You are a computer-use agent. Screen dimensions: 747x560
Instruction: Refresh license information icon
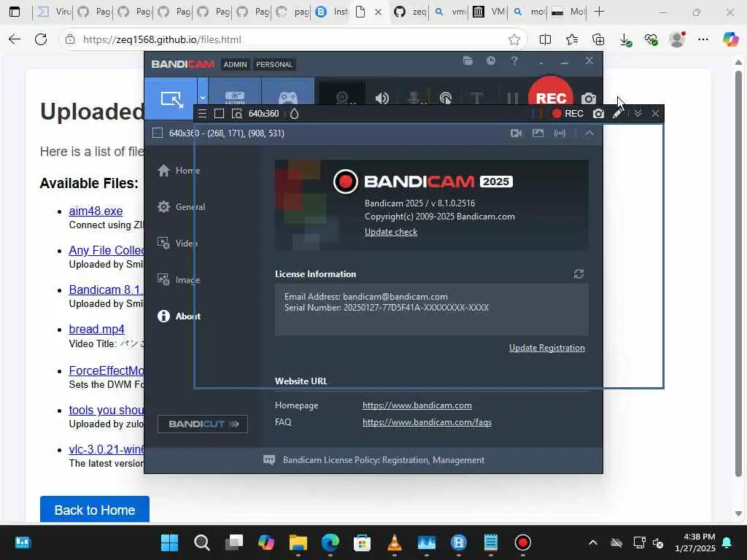pos(578,274)
